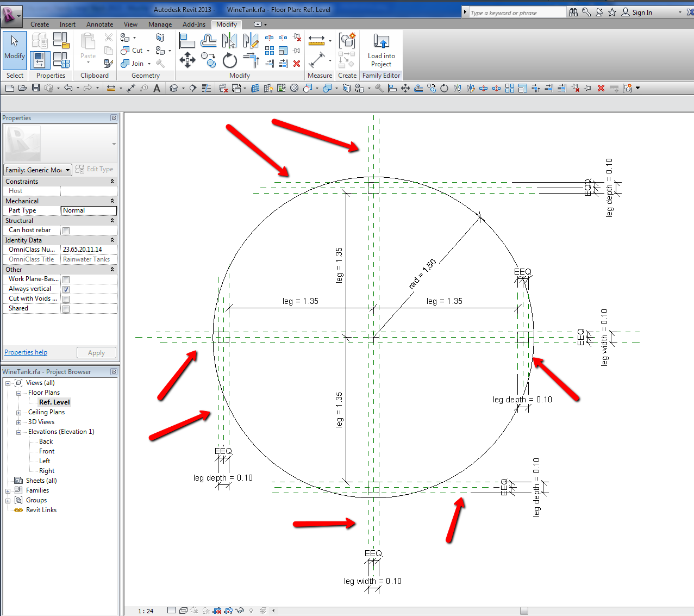Click Edit Type button

coord(95,169)
